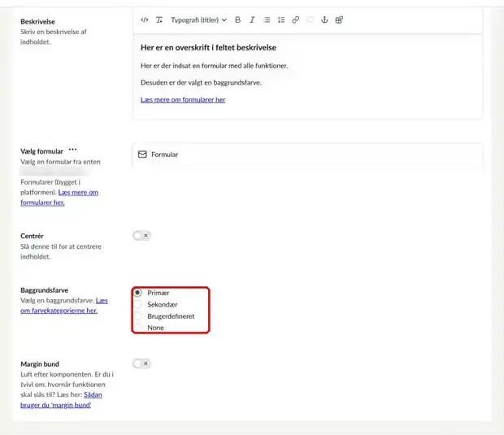
Task: Toggle bold formatting
Action: 238,20
